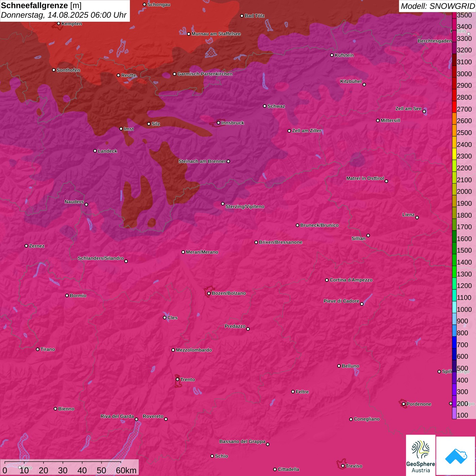Click the 'Cittadella' label

(288, 469)
